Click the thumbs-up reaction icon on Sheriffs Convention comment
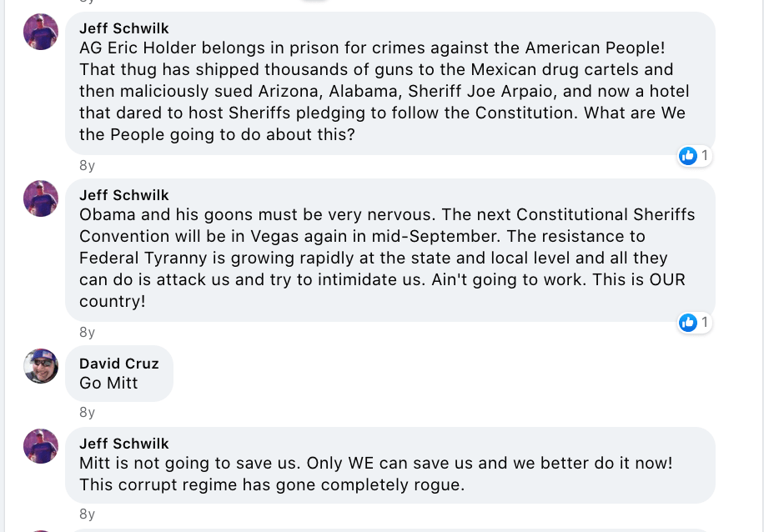 [688, 323]
